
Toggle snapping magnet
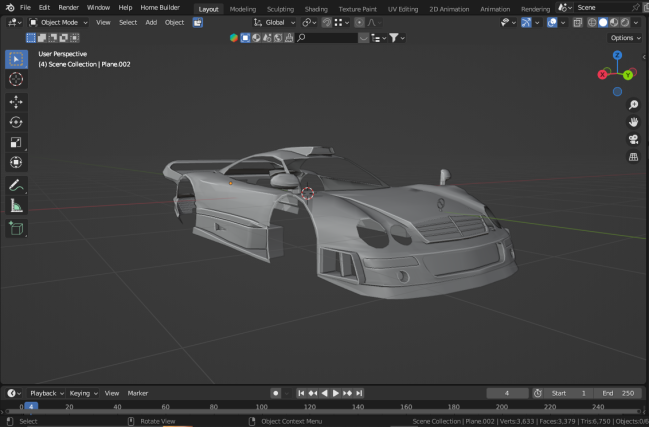tap(327, 22)
